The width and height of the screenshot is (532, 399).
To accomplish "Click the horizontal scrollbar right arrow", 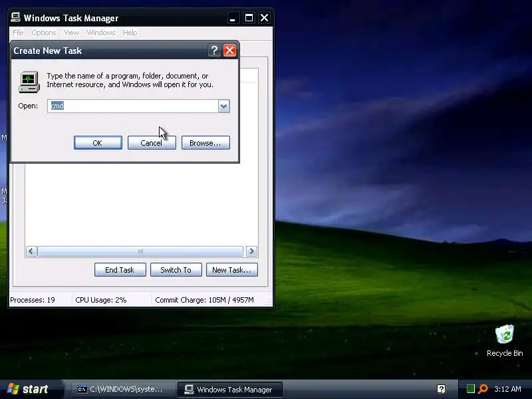I will (251, 251).
